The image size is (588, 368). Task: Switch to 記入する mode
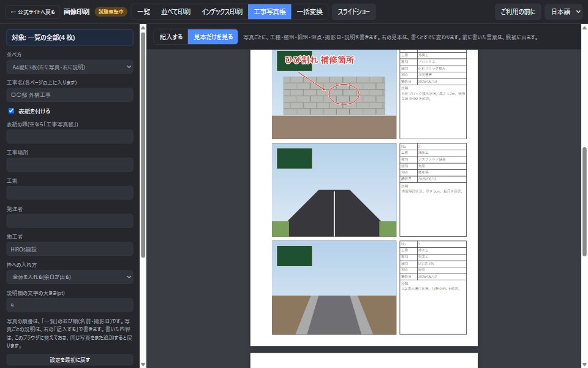tap(171, 37)
